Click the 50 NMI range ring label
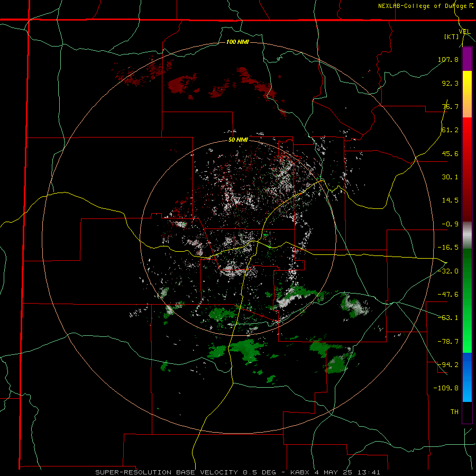The height and width of the screenshot is (476, 476). [238, 140]
